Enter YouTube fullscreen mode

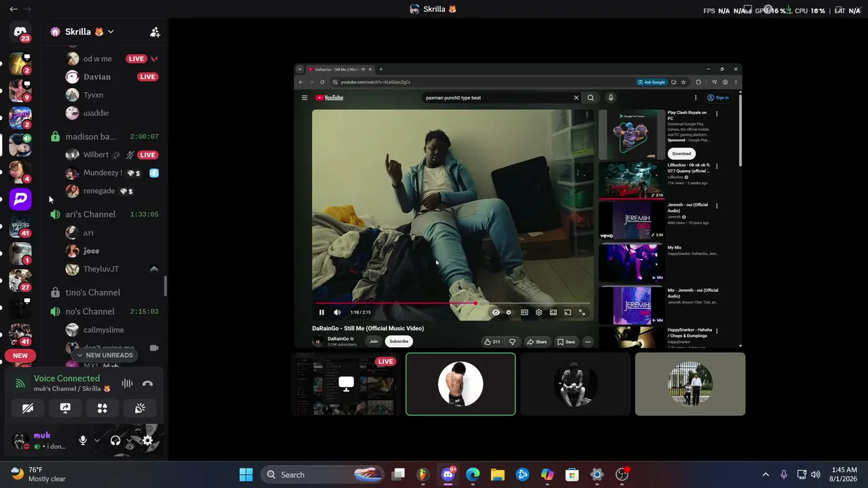[x=582, y=312]
